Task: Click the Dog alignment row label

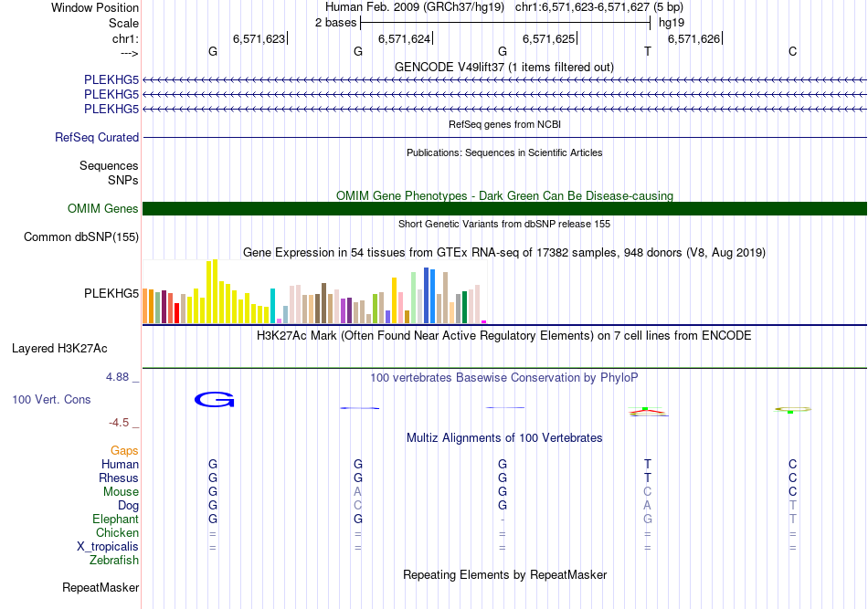Action: click(128, 506)
